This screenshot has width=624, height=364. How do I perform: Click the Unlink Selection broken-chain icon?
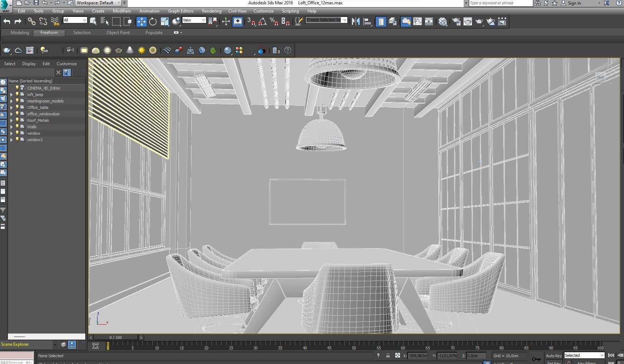tap(43, 21)
